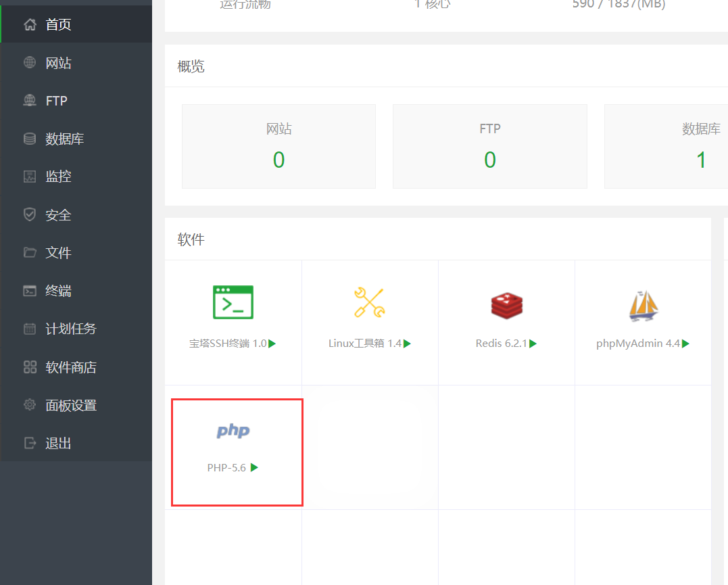This screenshot has width=728, height=585.
Task: Click green arrow next to Linux工具箱 1.4
Action: point(407,344)
